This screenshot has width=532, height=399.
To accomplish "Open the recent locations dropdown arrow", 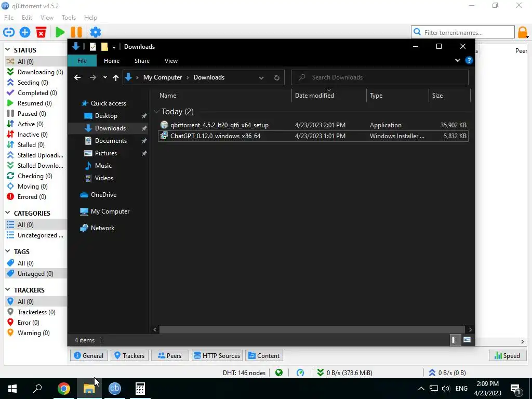I will point(105,77).
